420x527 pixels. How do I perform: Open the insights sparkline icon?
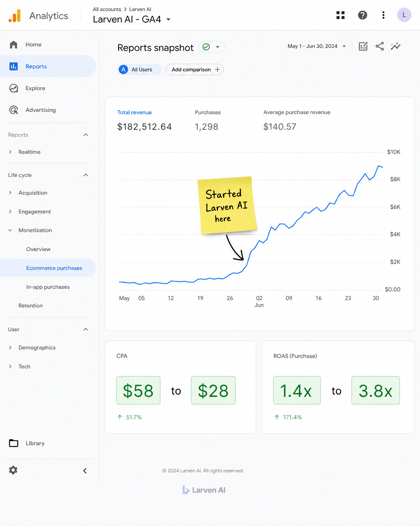[396, 46]
